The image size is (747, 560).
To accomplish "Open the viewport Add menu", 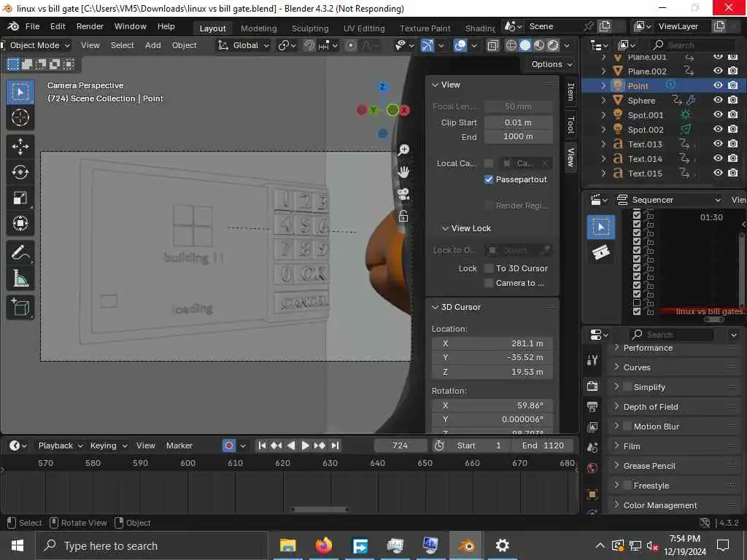I will [x=153, y=45].
